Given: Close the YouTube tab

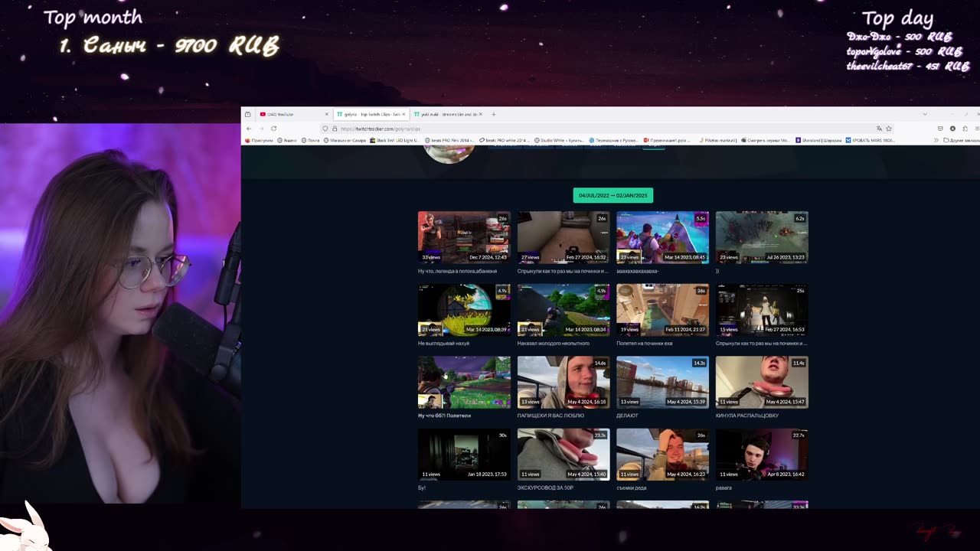Looking at the screenshot, I should point(326,114).
